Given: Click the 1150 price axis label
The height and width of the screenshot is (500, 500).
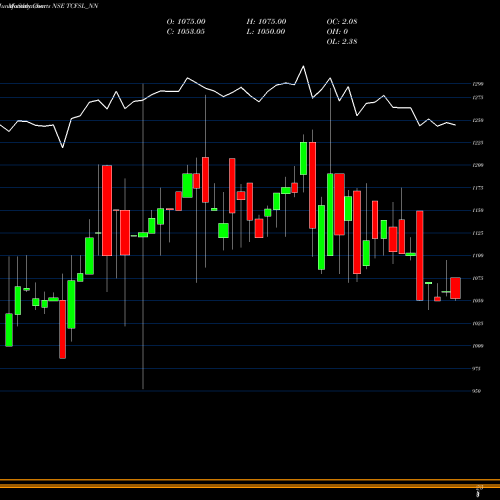Looking at the screenshot, I should 478,210.
